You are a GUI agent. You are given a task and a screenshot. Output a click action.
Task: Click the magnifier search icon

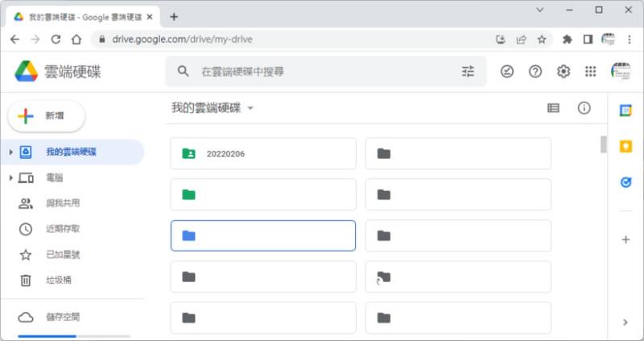tap(184, 72)
